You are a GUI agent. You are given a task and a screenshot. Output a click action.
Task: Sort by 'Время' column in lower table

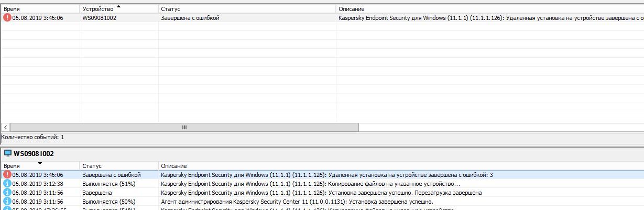click(21, 166)
